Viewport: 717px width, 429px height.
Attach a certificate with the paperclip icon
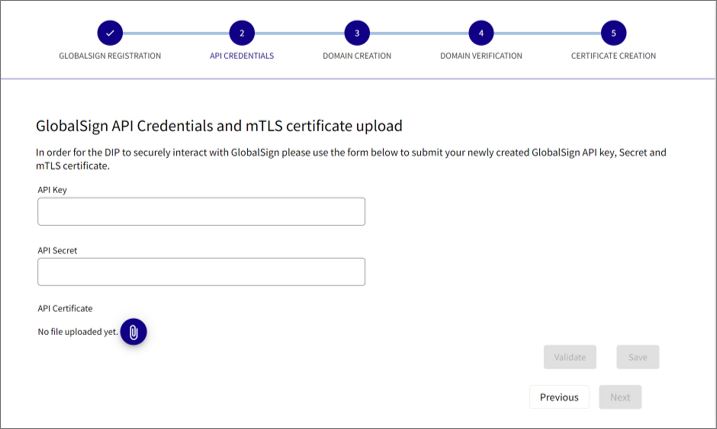[x=134, y=332]
